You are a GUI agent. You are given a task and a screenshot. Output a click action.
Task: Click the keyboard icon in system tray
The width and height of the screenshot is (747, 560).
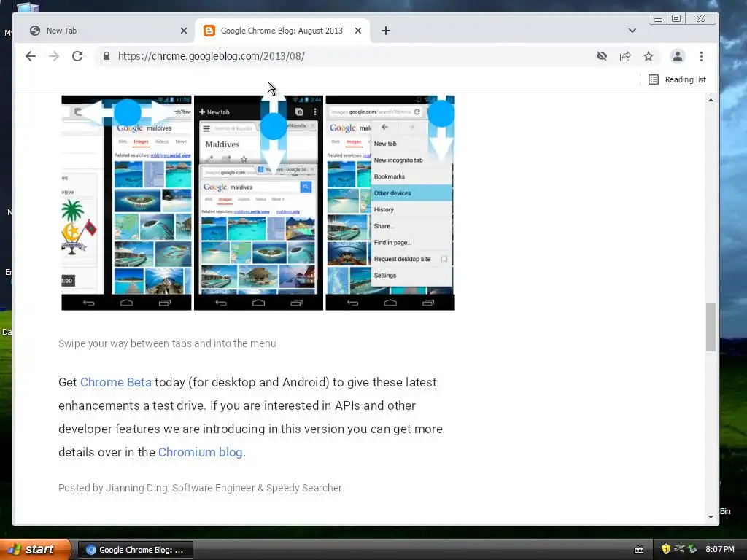(x=639, y=550)
